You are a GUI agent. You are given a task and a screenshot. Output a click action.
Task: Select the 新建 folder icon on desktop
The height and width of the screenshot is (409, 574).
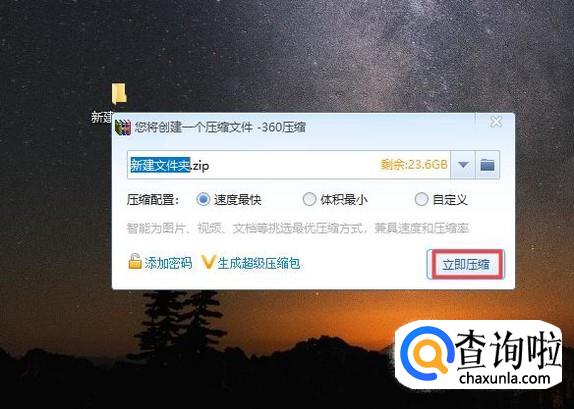coord(119,93)
